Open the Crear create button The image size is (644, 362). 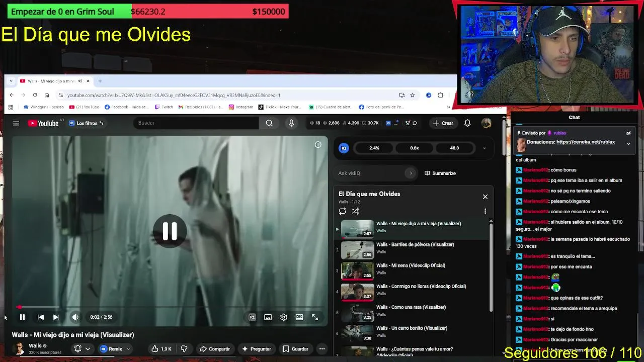pos(443,123)
